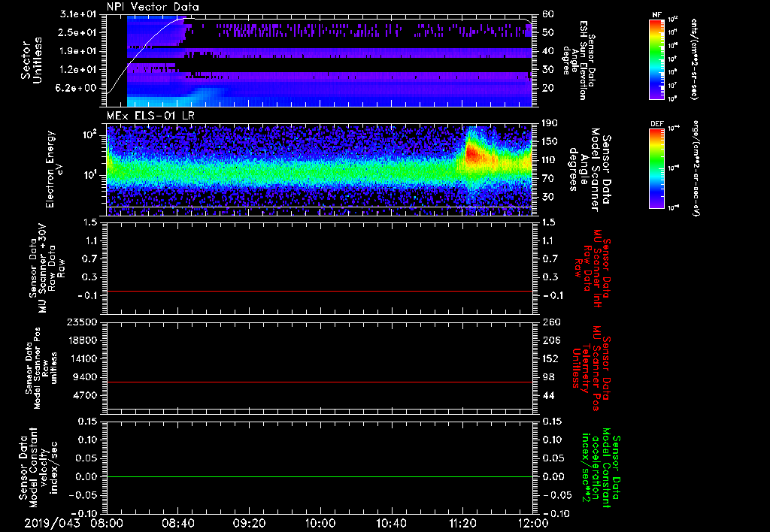770x532 pixels.
Task: Click the green 'Model Constant acceleration' axis title
Action: 600,468
